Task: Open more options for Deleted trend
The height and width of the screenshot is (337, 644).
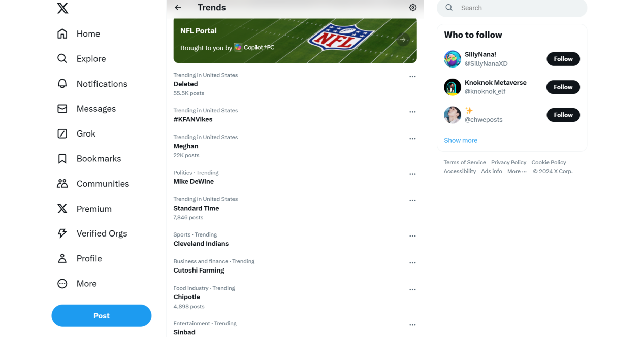Action: (412, 77)
